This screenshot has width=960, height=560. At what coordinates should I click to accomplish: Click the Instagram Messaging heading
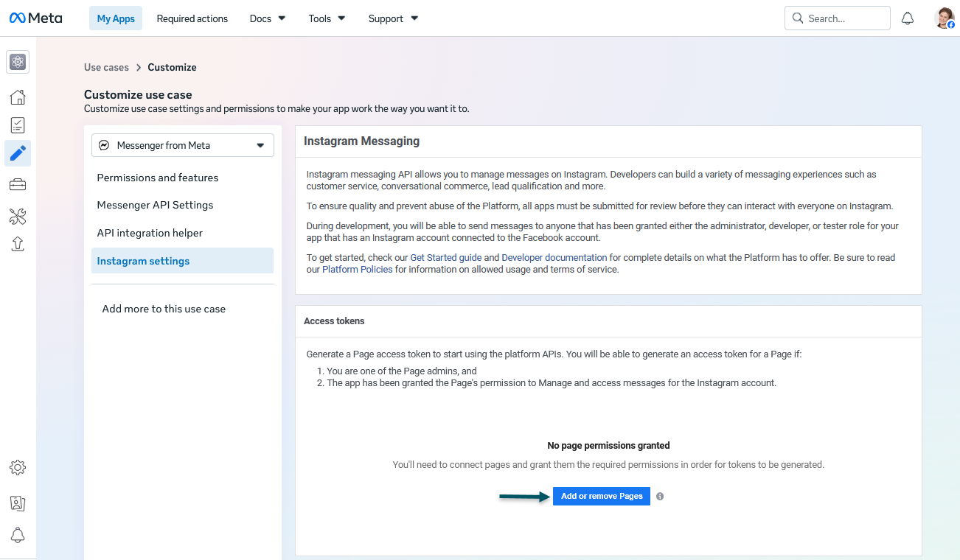[361, 141]
